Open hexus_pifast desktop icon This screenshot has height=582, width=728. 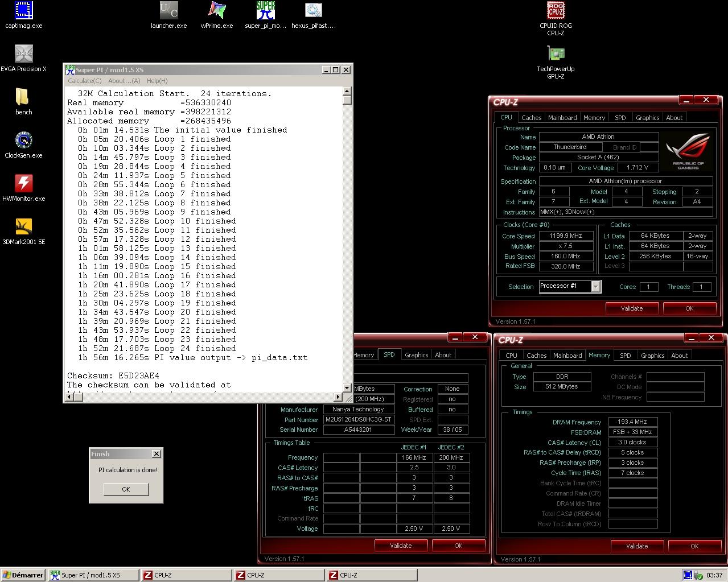(314, 15)
